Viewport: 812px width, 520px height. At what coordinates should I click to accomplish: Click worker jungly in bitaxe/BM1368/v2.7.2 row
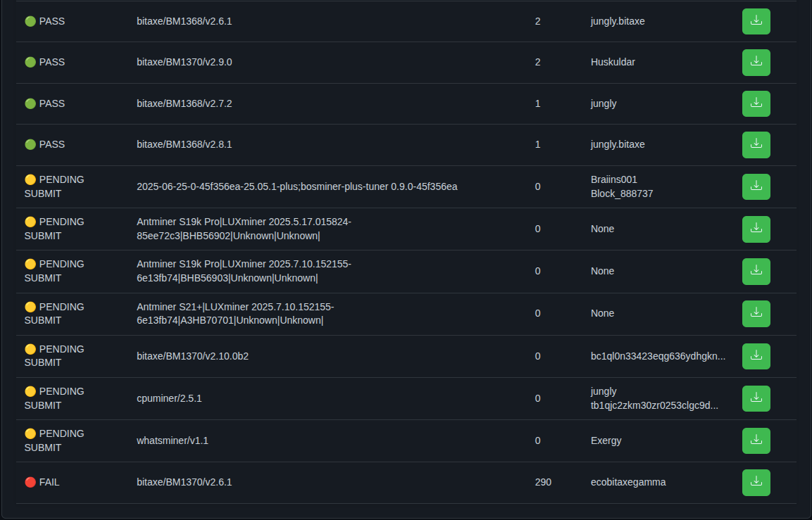[x=604, y=103]
